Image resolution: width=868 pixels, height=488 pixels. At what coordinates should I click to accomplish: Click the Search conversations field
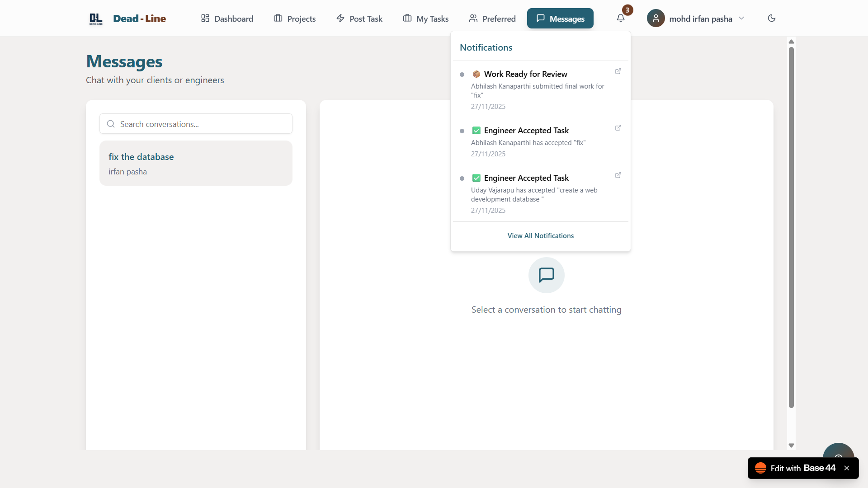[196, 124]
